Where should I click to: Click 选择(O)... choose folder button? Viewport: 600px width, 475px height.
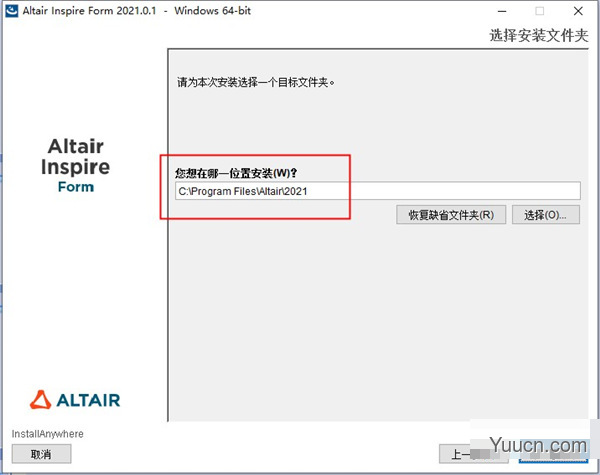pos(546,215)
